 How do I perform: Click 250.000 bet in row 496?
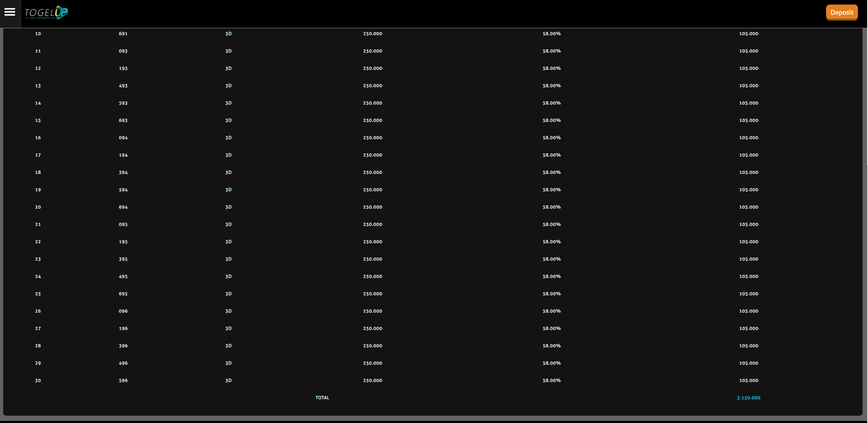pyautogui.click(x=372, y=363)
